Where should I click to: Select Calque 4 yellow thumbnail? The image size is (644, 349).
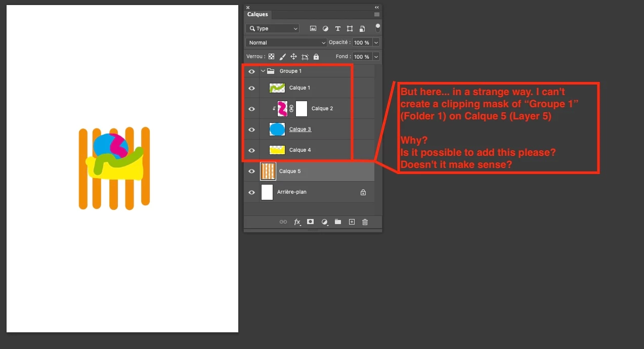pos(277,150)
